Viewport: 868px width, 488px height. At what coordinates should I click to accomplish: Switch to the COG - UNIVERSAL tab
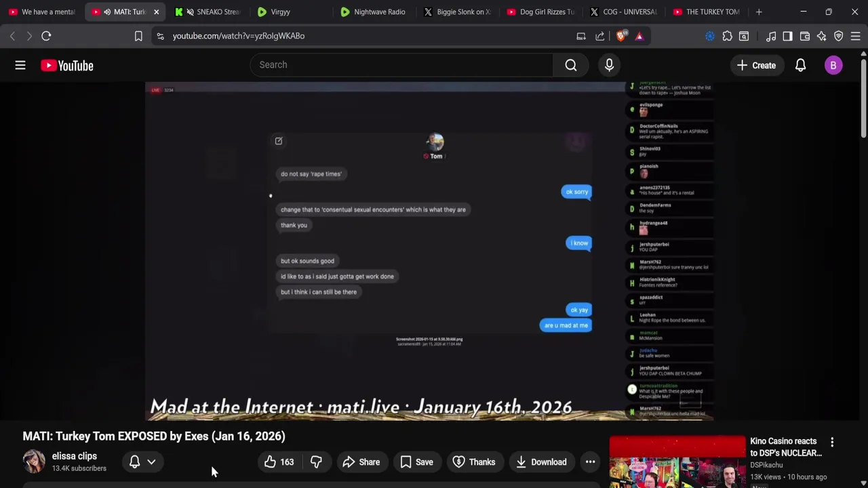tap(624, 12)
